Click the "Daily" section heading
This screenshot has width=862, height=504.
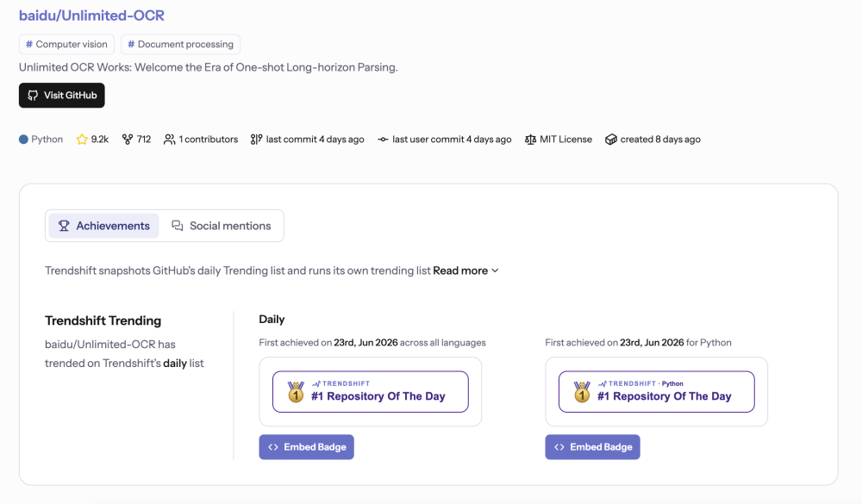coord(272,320)
